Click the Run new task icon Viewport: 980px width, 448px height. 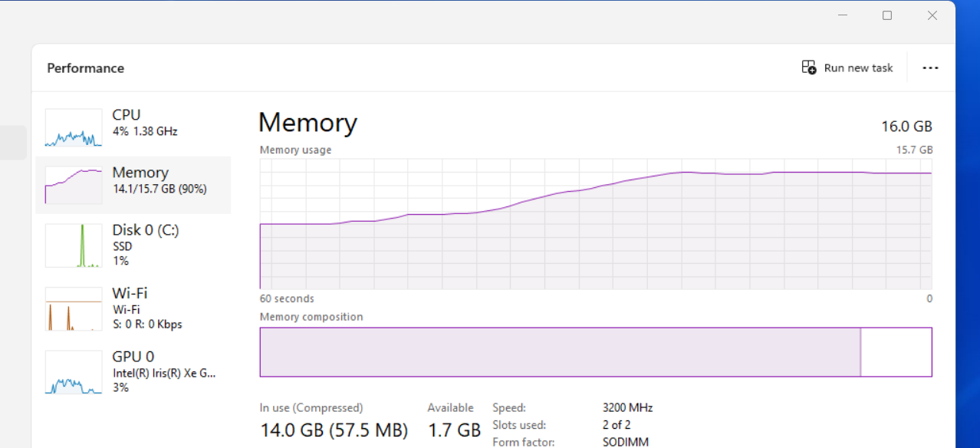click(x=809, y=68)
